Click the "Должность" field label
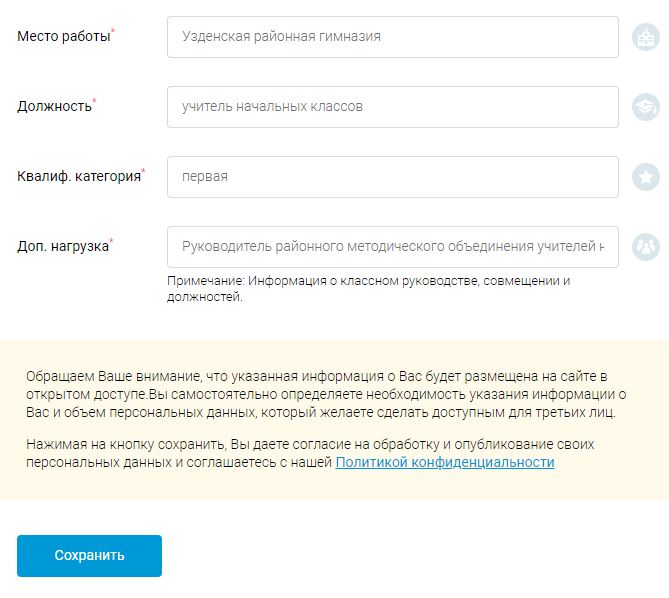669x598 pixels. pyautogui.click(x=54, y=106)
